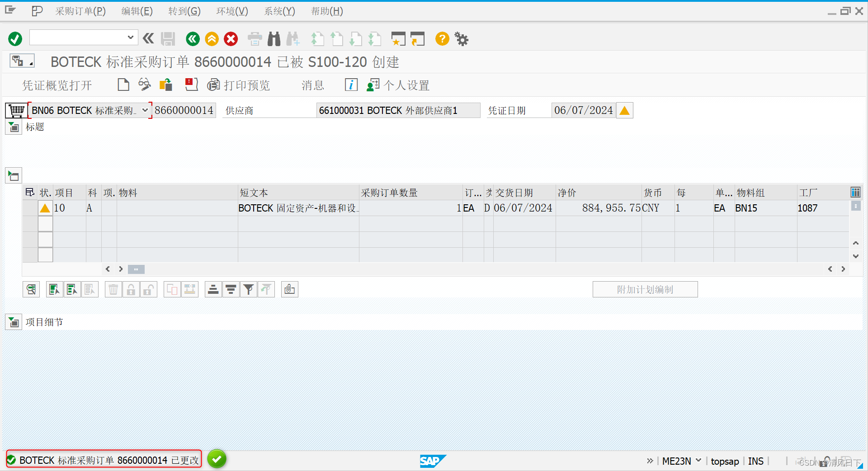Click the PO number field 8660000014
The width and height of the screenshot is (868, 471).
[x=184, y=110]
